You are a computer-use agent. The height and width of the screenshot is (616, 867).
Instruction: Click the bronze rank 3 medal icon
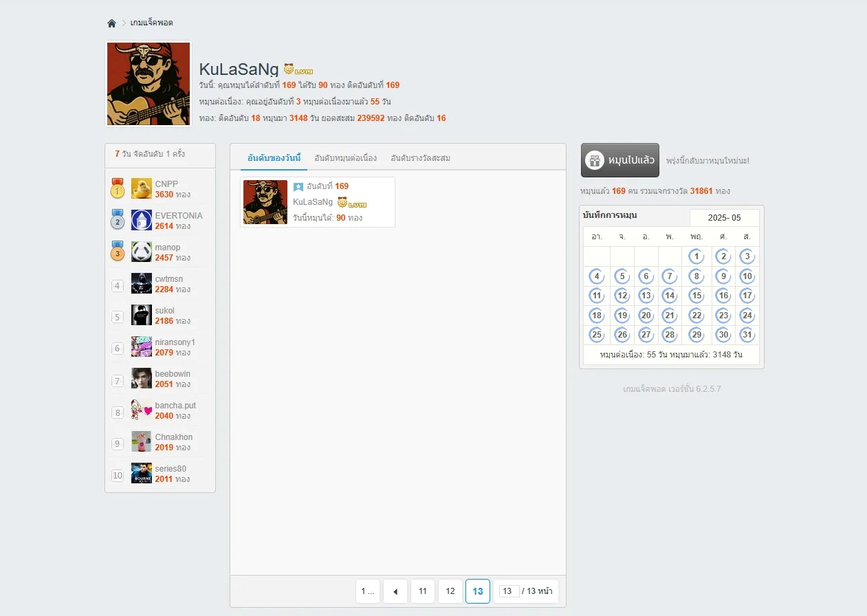pos(118,252)
